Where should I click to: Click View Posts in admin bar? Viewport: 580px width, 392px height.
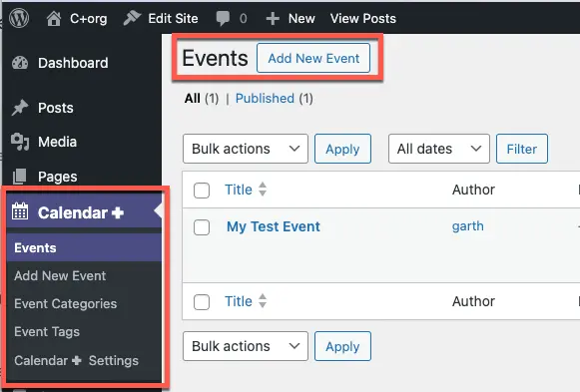tap(362, 19)
